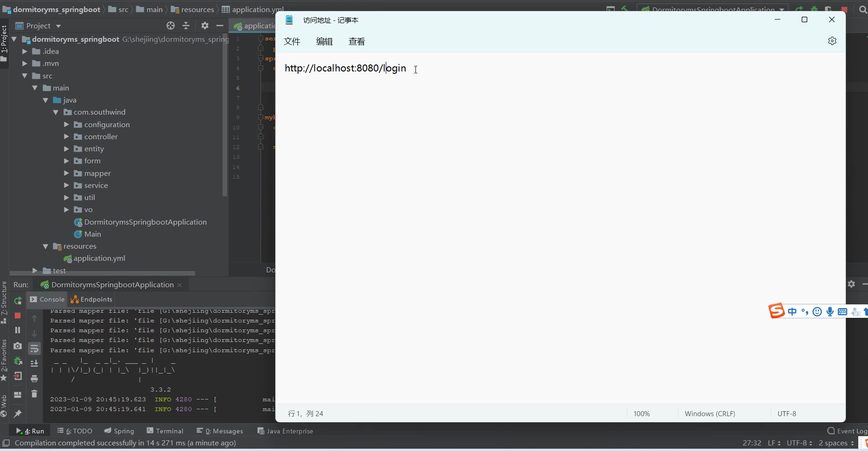This screenshot has height=451, width=868.
Task: Click scroll to end console icon
Action: click(x=34, y=363)
